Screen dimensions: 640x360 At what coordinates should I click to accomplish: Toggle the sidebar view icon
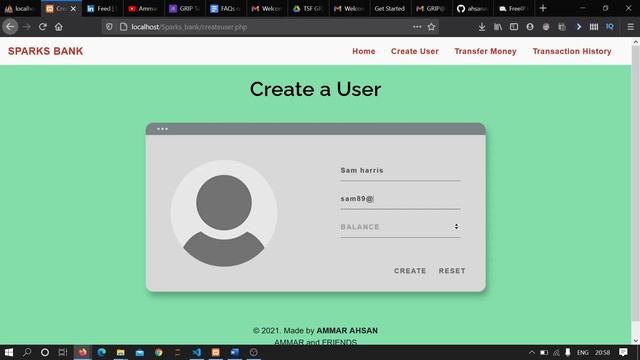[514, 27]
